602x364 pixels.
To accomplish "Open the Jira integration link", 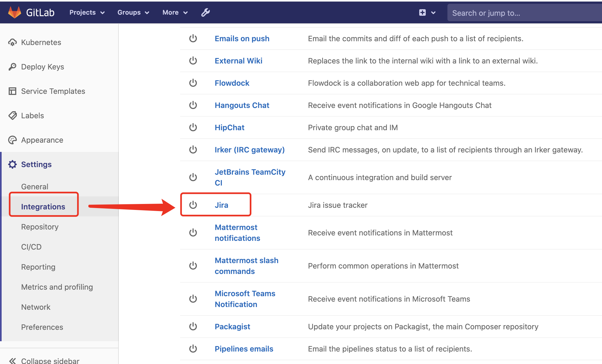I will (x=221, y=205).
